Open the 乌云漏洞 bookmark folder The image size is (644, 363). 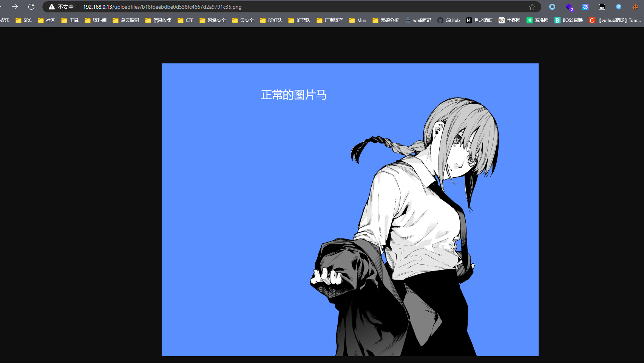pos(126,20)
